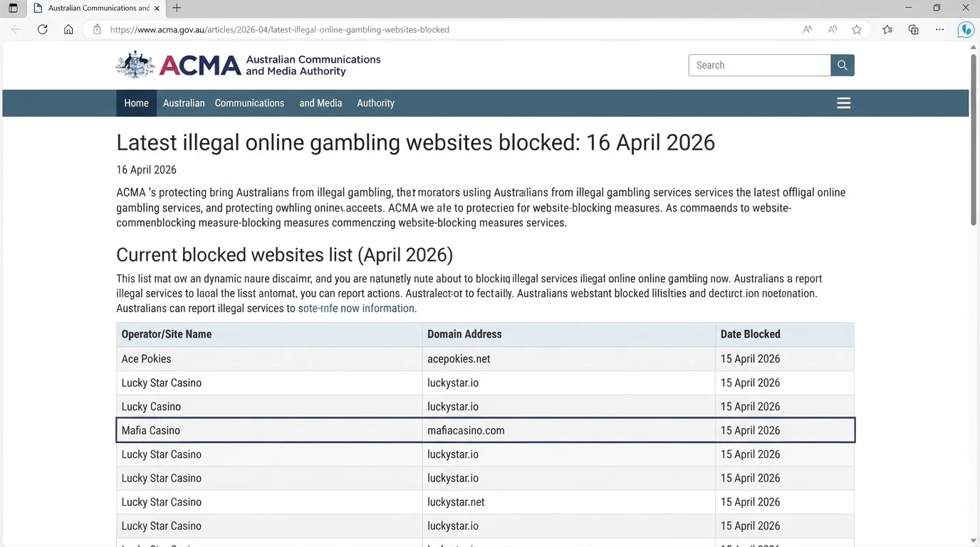Select the Lucky Casino cell

click(x=269, y=407)
